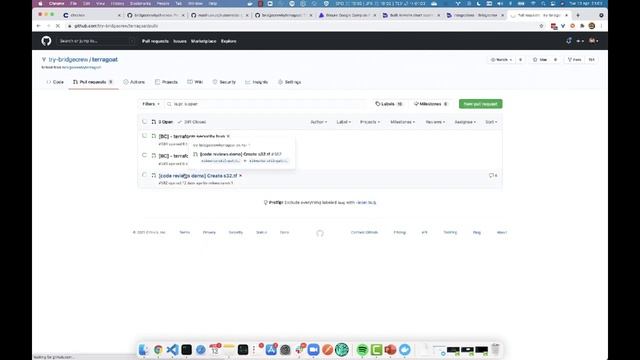Stop page loading with the X button
The width and height of the screenshot is (640, 360).
tap(58, 26)
